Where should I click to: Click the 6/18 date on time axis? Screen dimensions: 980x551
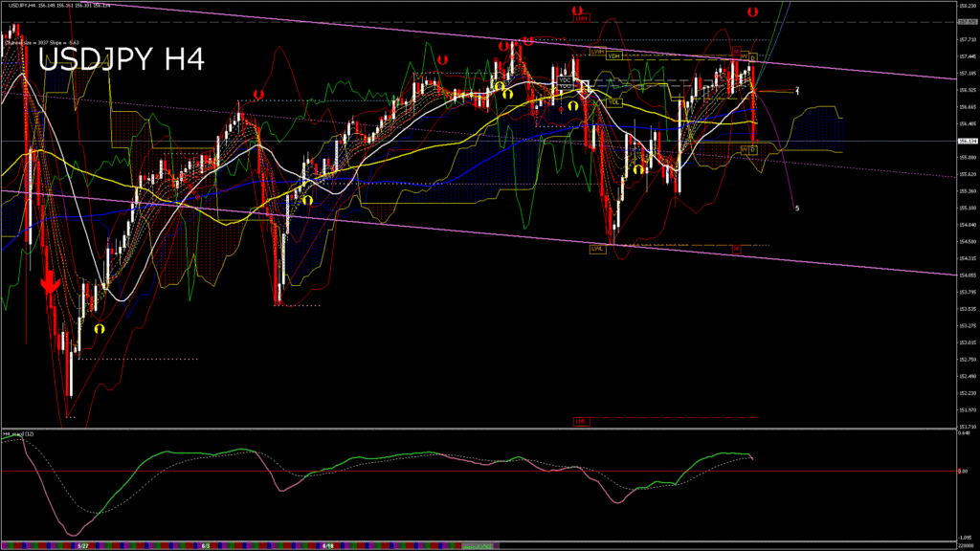pyautogui.click(x=328, y=546)
